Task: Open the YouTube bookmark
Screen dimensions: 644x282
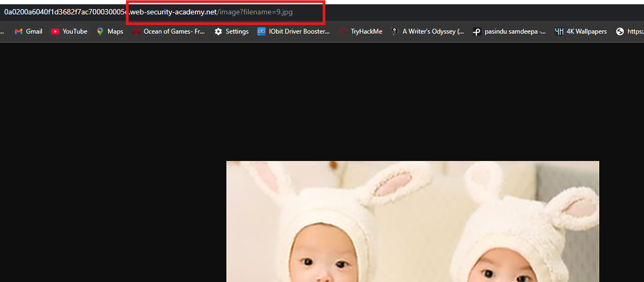Action: [69, 31]
